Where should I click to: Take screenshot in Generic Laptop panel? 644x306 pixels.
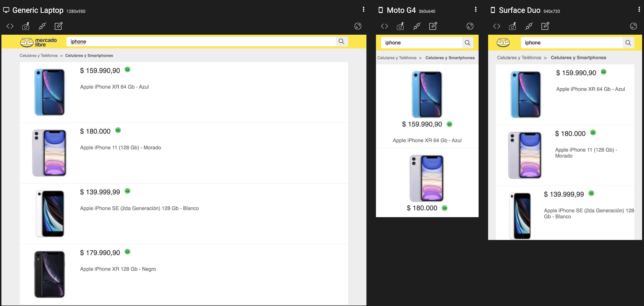click(x=26, y=26)
